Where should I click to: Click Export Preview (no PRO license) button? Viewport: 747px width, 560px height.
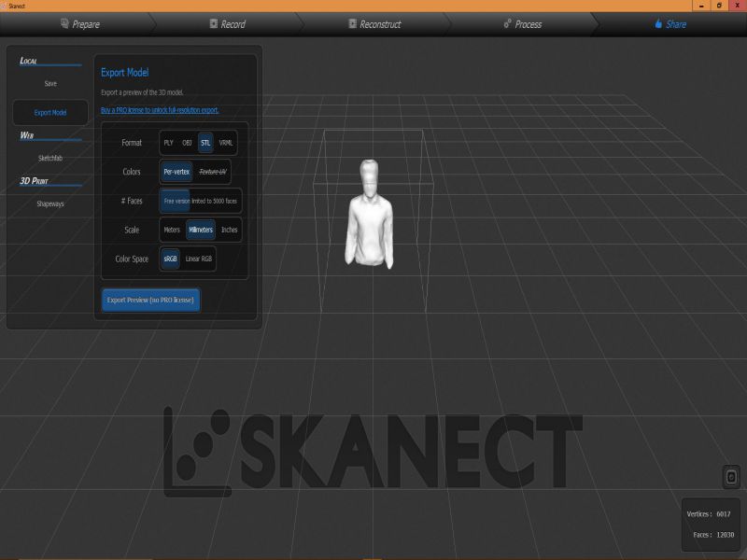pos(150,300)
